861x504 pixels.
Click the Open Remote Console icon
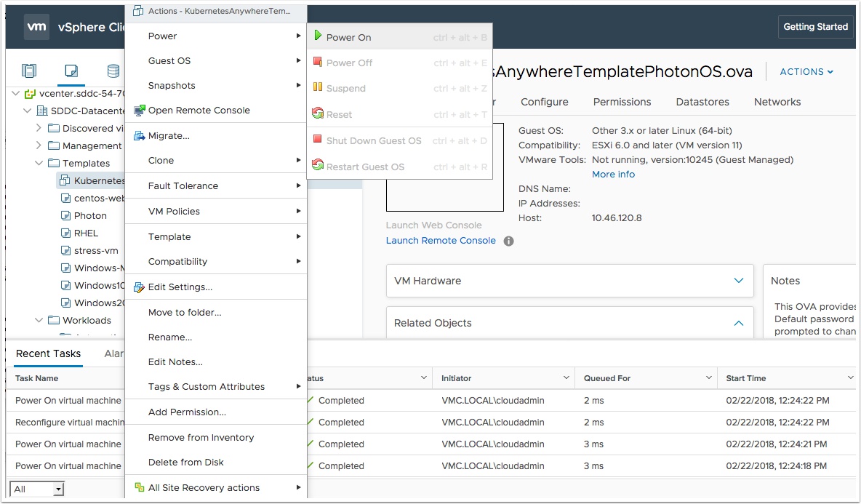tap(140, 111)
